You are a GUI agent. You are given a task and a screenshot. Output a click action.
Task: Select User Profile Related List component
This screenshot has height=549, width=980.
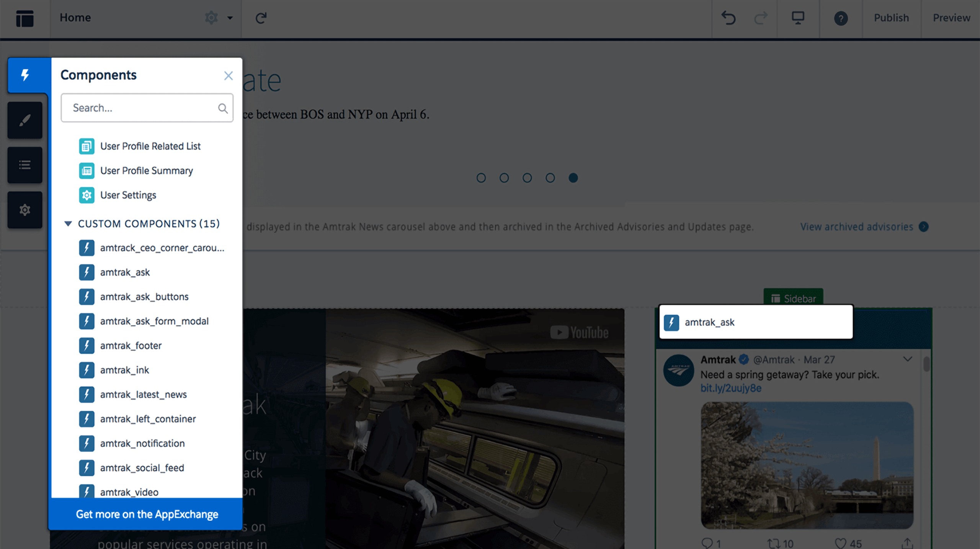tap(140, 146)
